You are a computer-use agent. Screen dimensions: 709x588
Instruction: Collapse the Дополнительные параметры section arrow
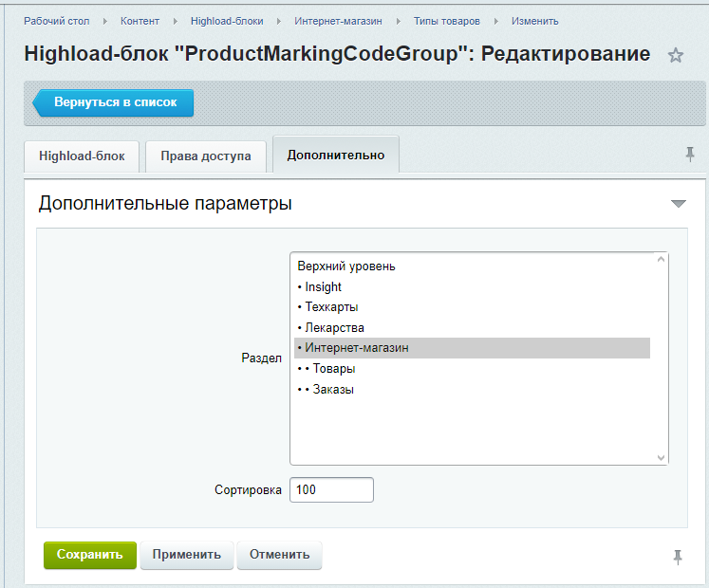[x=679, y=203]
